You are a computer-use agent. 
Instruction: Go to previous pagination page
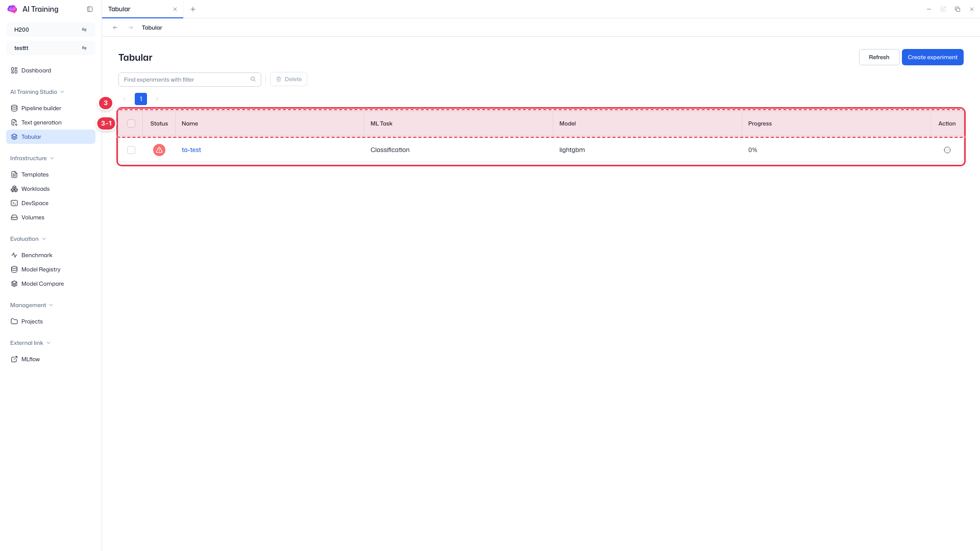tap(125, 99)
